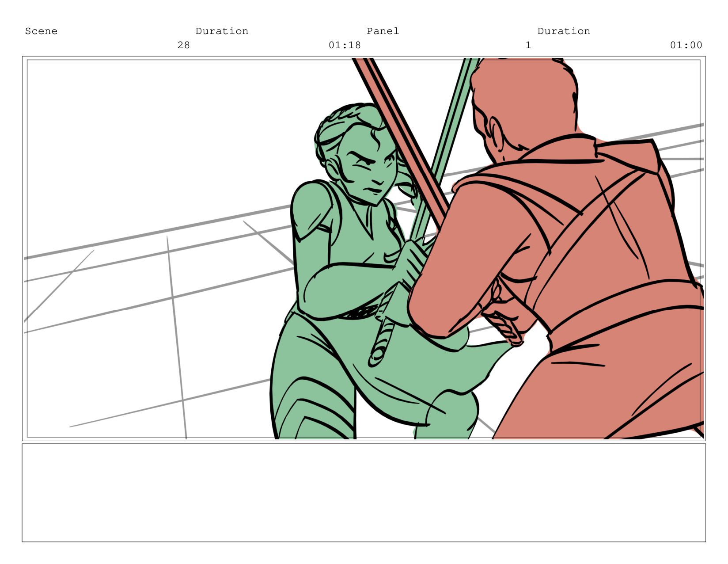Click the scene duration value '01:18'
The width and height of the screenshot is (728, 564).
coord(345,45)
